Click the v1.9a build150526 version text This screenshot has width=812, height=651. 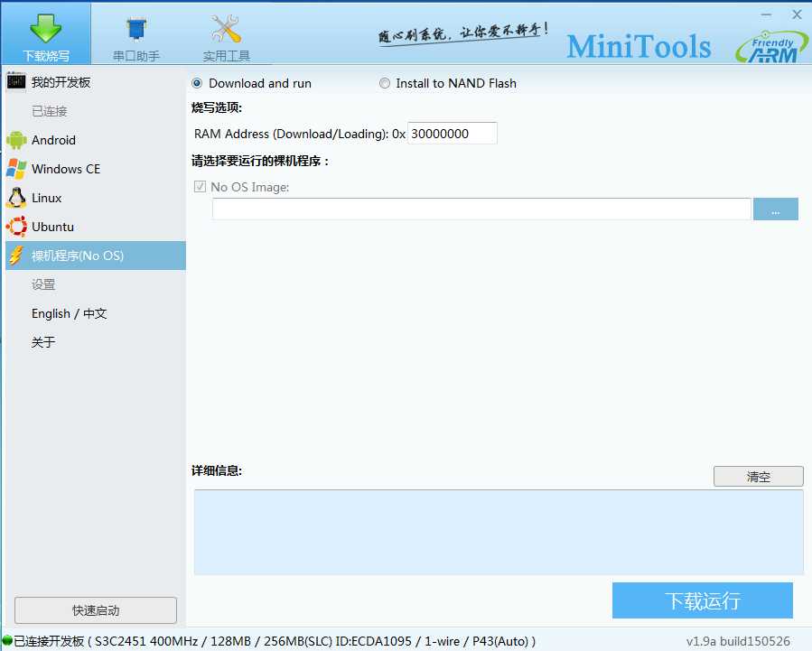tap(738, 641)
